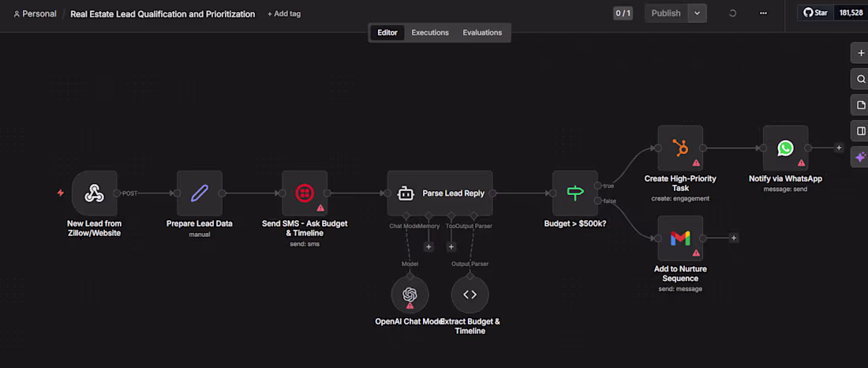Add a Memory sub-node with the plus
Image resolution: width=868 pixels, height=368 pixels.
[428, 247]
